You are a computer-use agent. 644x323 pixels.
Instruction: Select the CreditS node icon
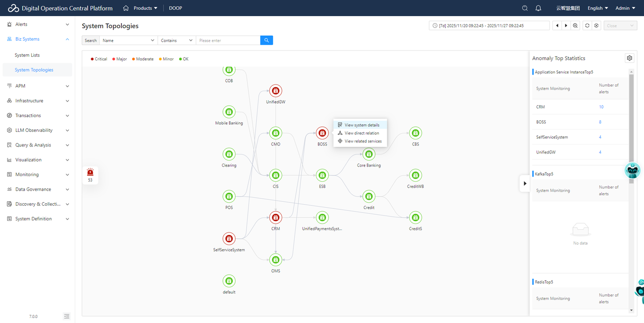(415, 218)
